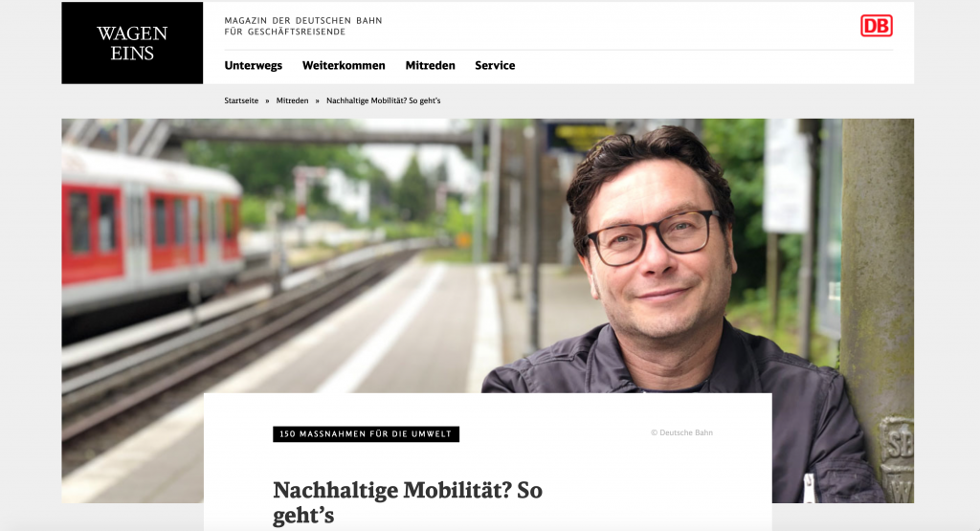This screenshot has width=980, height=531.
Task: Go to Startseite via breadcrumb
Action: pyautogui.click(x=241, y=100)
